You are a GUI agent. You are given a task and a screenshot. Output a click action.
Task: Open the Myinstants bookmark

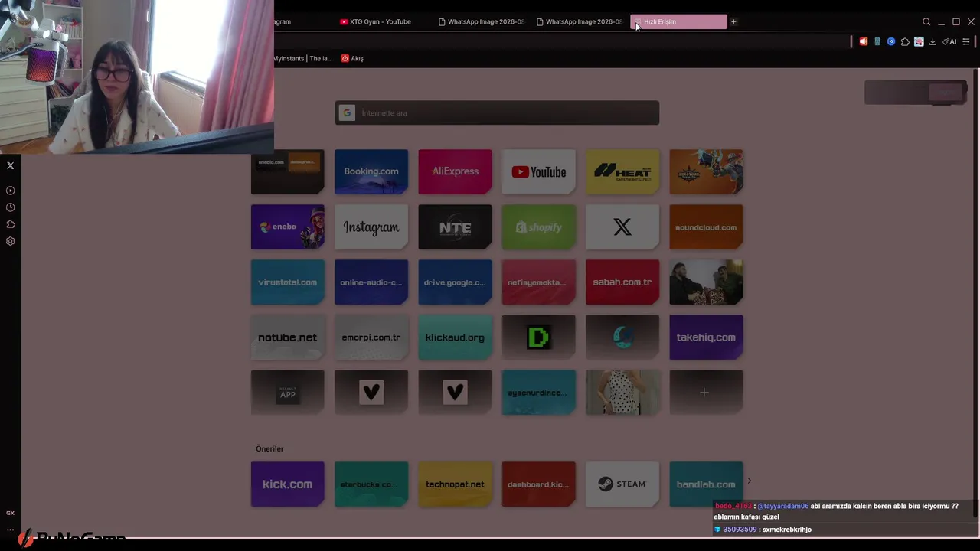pos(303,58)
